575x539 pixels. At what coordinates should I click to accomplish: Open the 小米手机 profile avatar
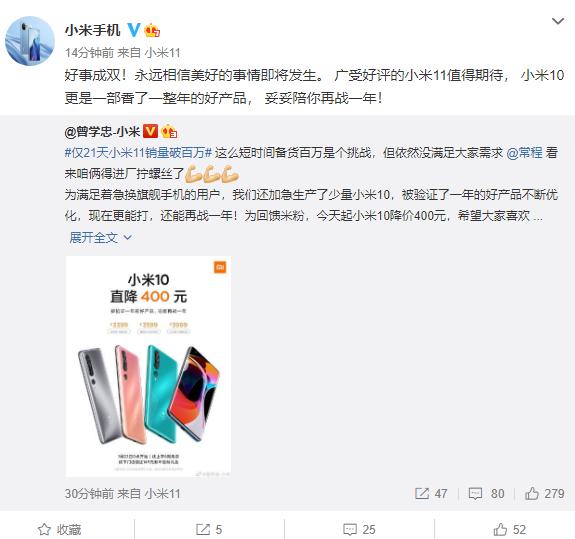[x=30, y=41]
